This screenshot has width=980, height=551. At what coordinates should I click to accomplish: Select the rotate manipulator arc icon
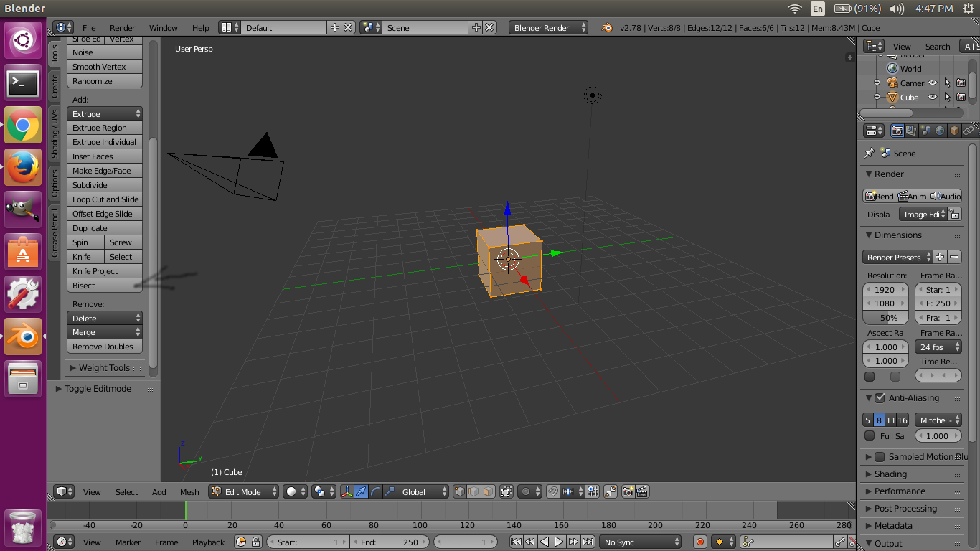pyautogui.click(x=375, y=491)
